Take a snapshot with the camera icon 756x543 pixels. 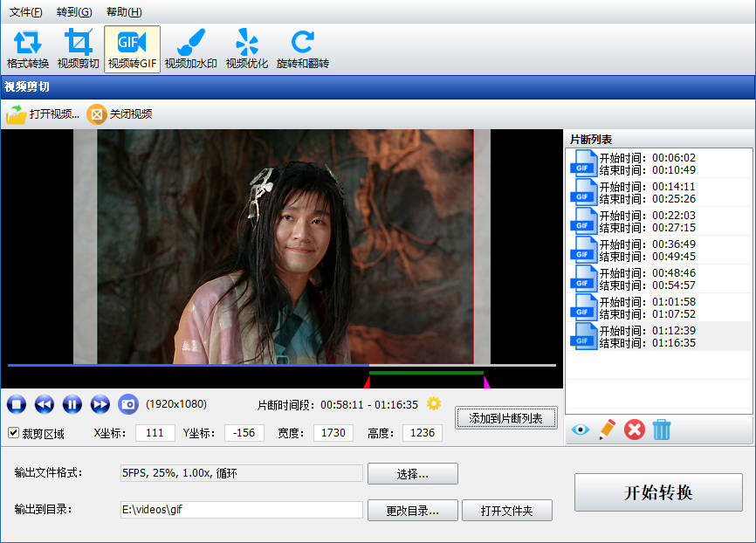coord(128,404)
